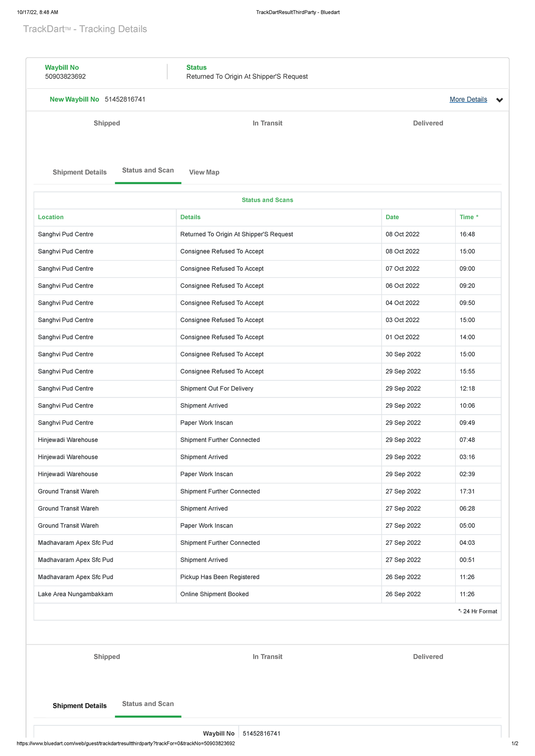535x756 pixels.
Task: Select the Returned To Origin row
Action: [267, 234]
